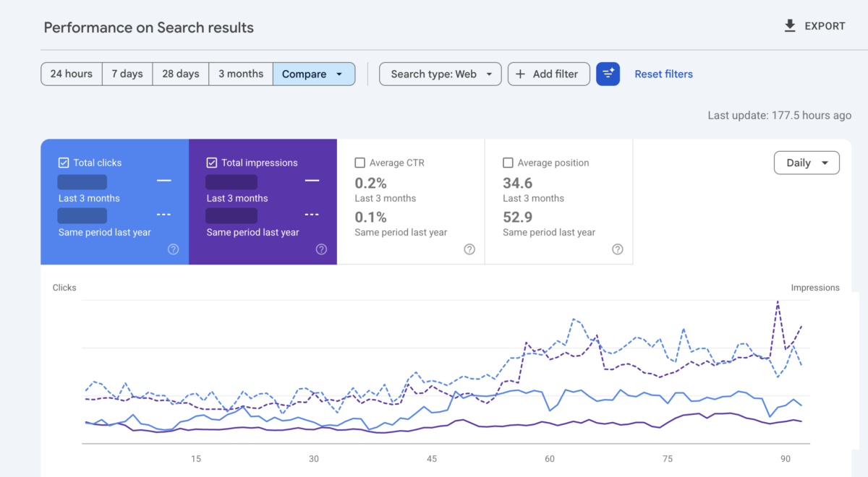Image resolution: width=868 pixels, height=477 pixels.
Task: Click the 15 tick on chart x-axis
Action: click(196, 459)
